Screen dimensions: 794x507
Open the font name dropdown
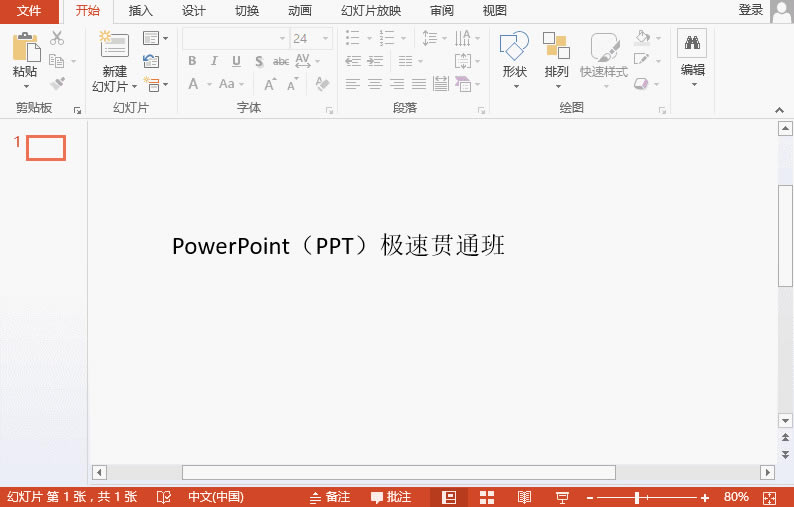[x=283, y=38]
